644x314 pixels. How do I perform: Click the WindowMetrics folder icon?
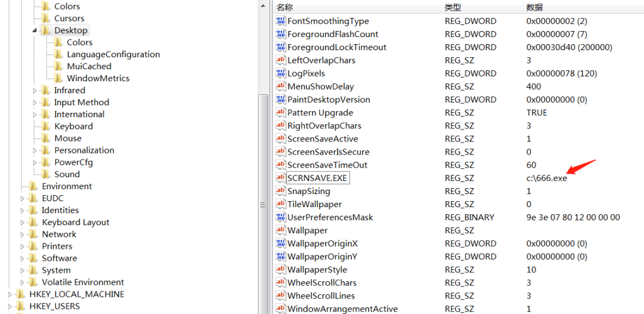tap(58, 78)
